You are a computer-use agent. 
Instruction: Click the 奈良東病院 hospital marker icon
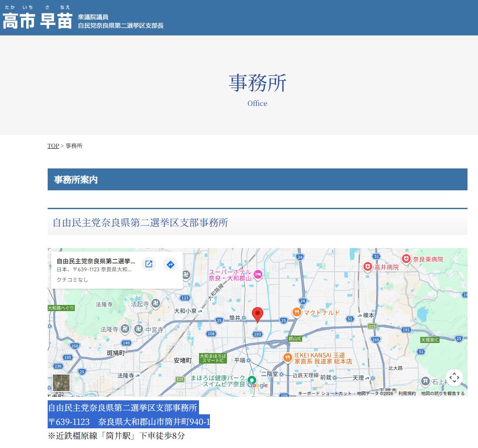[407, 259]
